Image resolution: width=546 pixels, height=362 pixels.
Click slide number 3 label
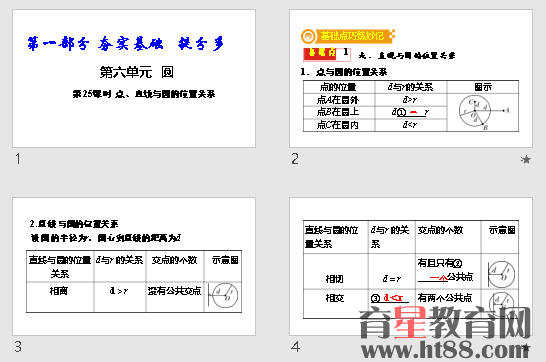tap(18, 347)
